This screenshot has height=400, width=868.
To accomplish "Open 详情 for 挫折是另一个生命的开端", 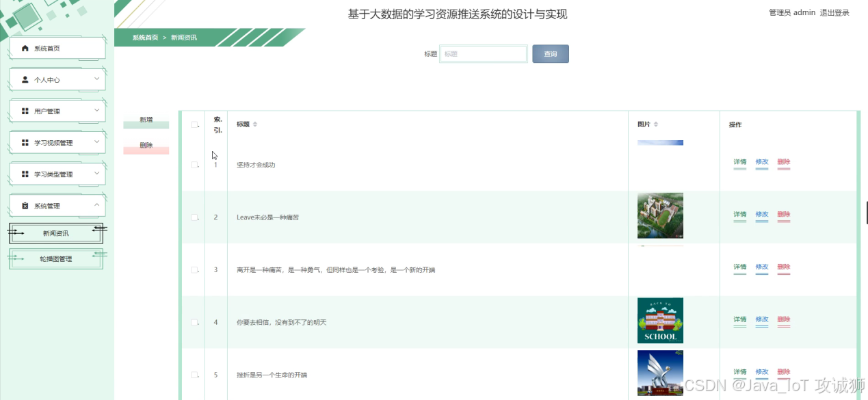I will tap(740, 373).
